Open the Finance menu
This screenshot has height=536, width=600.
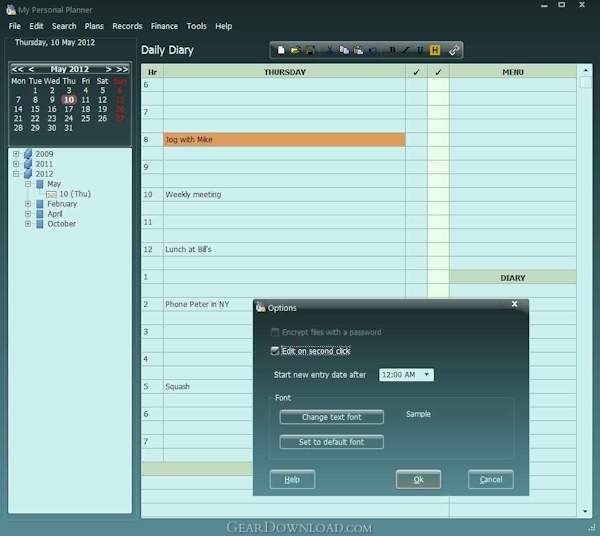pyautogui.click(x=165, y=26)
